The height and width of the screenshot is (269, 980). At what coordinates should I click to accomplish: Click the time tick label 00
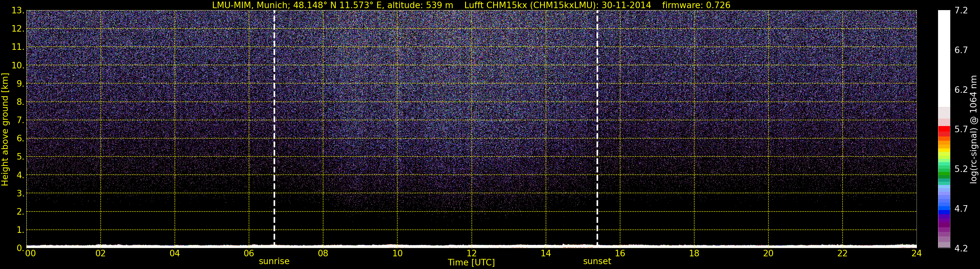31,253
